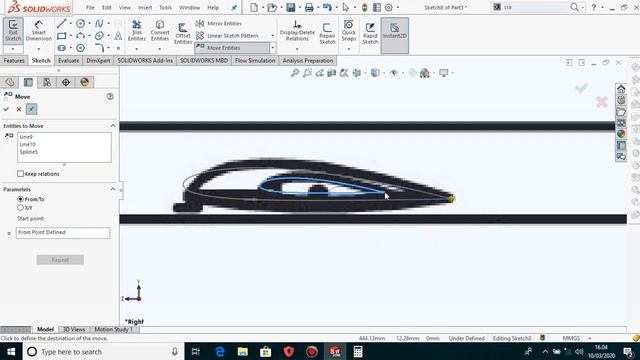Switch to the Features tab
This screenshot has height=360, width=640.
[x=14, y=60]
